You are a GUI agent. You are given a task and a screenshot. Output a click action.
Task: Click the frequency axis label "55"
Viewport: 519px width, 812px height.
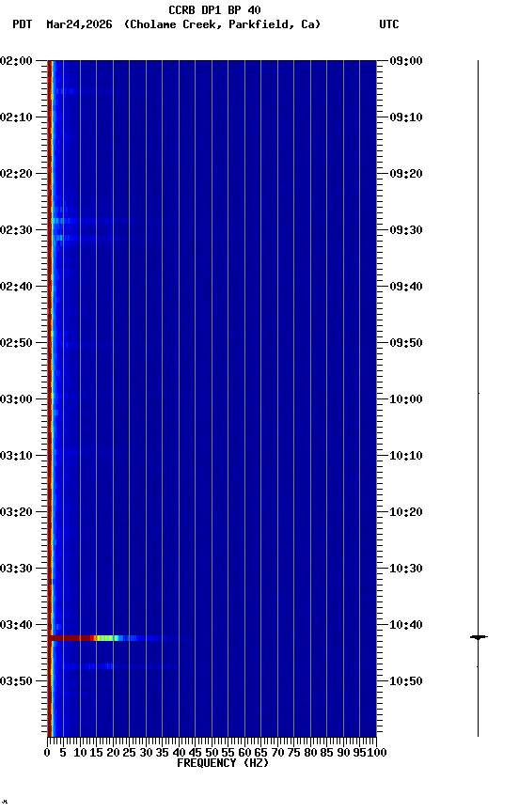pos(228,753)
